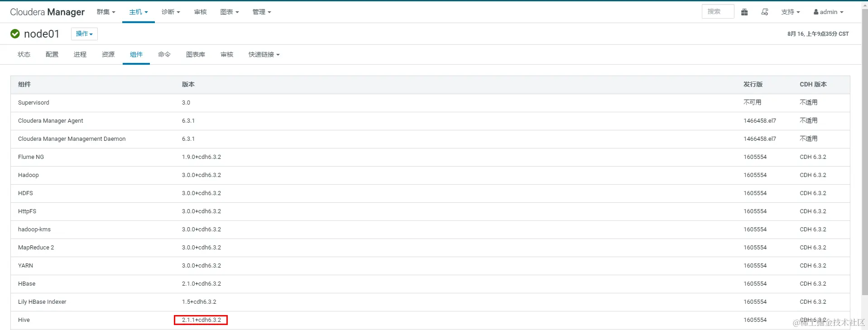Click the green node01 health status icon
The width and height of the screenshot is (868, 330).
point(15,34)
